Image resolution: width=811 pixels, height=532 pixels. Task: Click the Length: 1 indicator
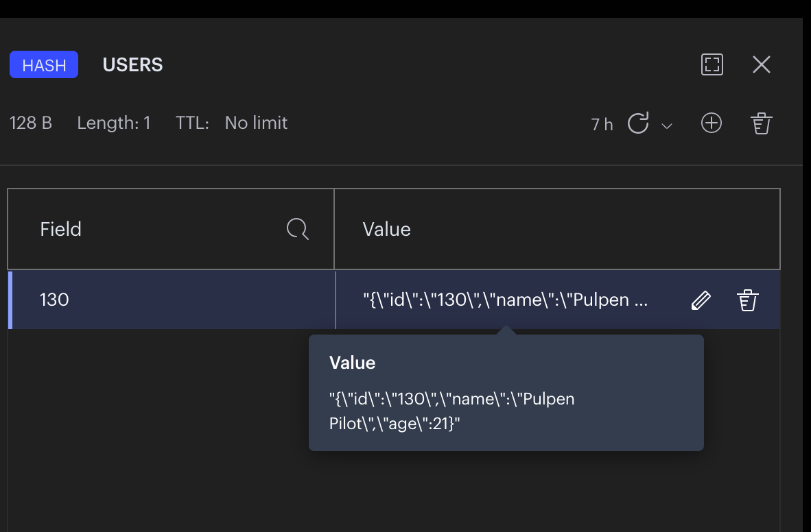point(114,123)
